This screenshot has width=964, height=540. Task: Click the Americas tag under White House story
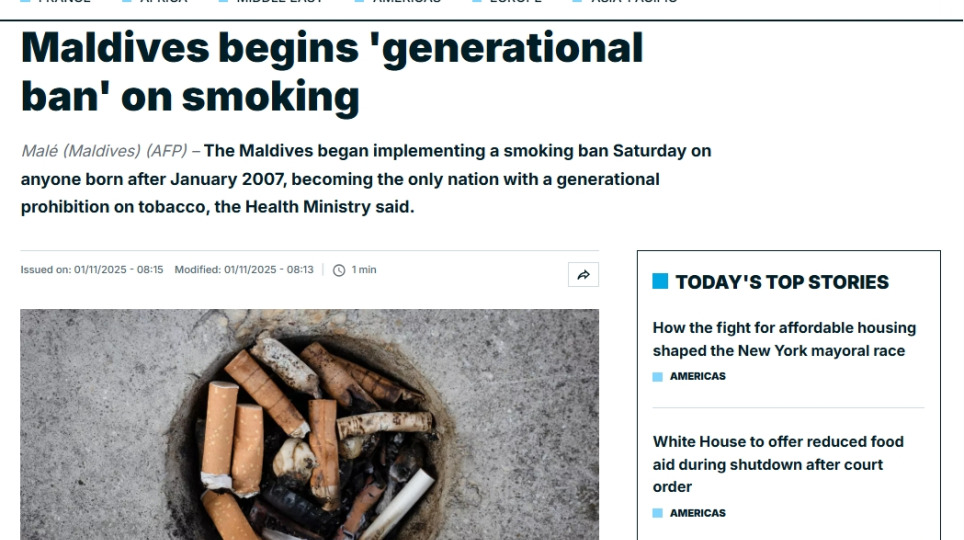[697, 513]
